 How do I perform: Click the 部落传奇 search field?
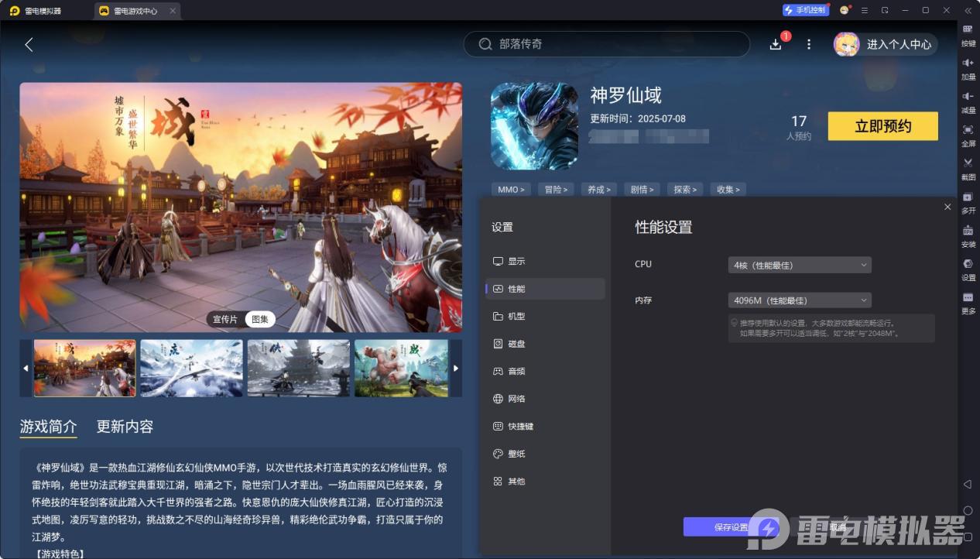(x=607, y=44)
